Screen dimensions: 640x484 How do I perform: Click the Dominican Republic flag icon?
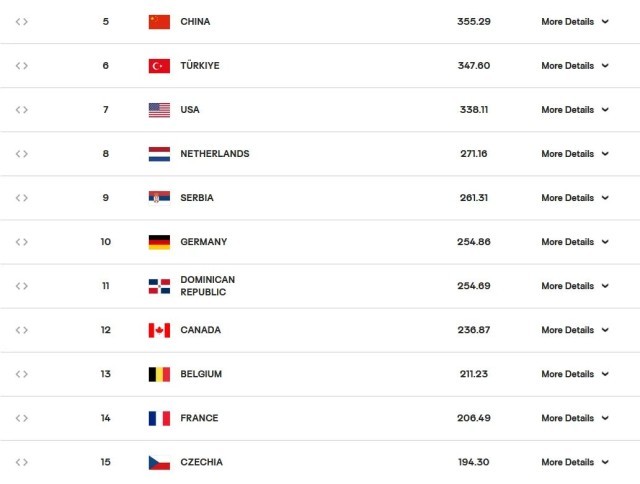[159, 286]
